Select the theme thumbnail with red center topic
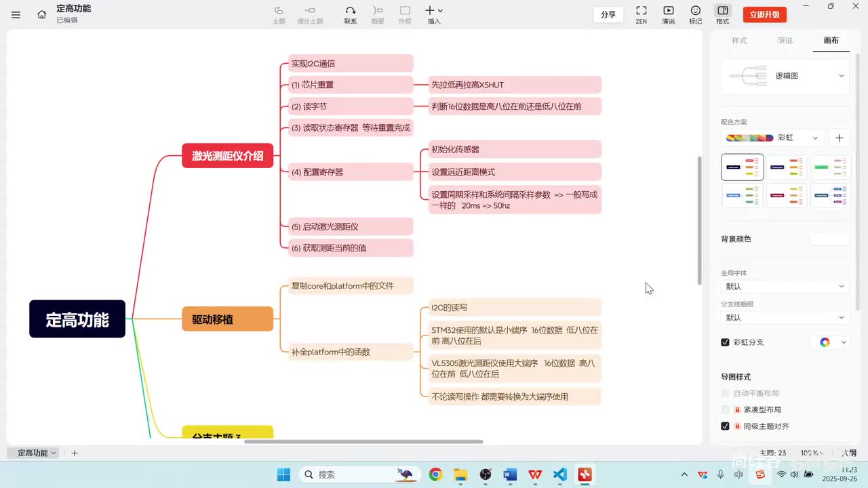 786,196
